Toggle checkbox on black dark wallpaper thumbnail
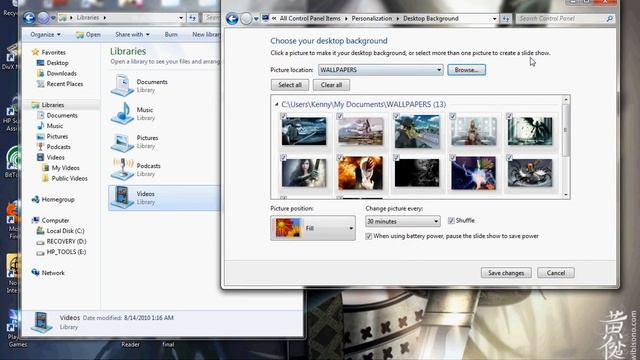This screenshot has height=360, width=640. click(x=396, y=158)
